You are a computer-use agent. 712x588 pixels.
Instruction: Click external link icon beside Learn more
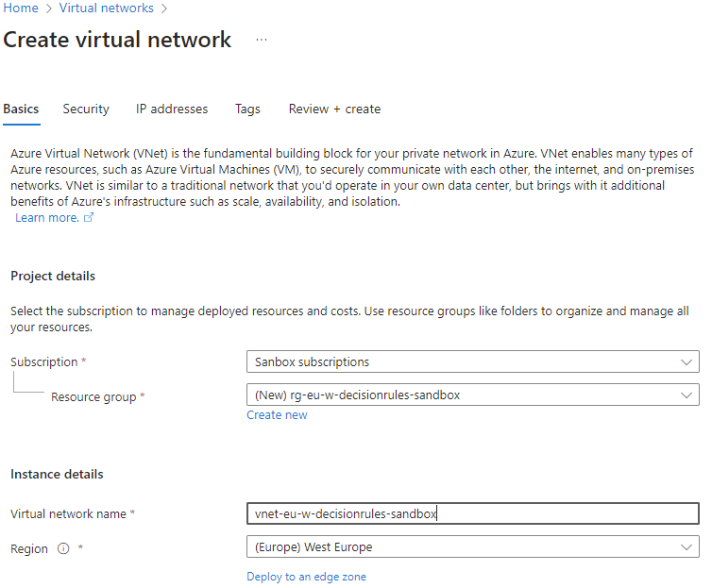coord(90,218)
